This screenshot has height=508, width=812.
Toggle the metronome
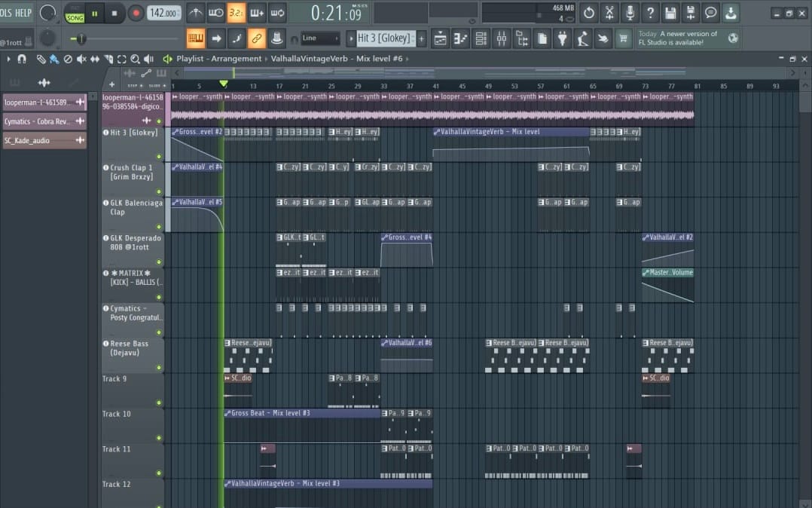[x=195, y=13]
